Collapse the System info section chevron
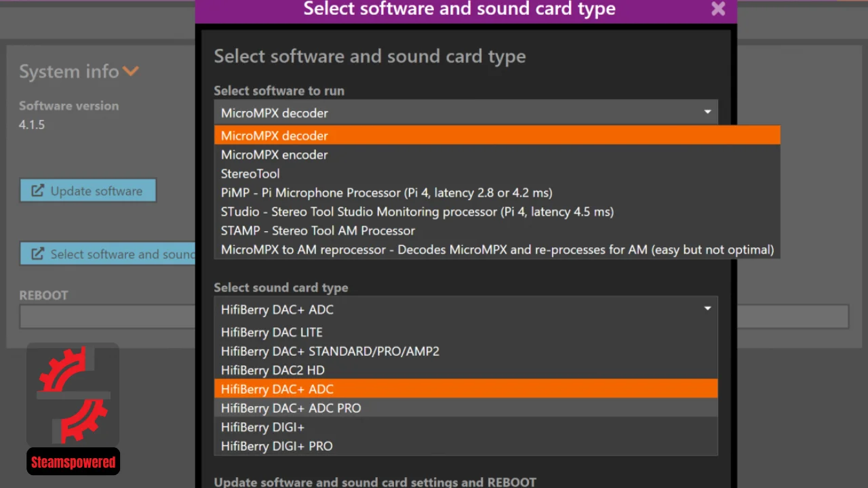 131,71
